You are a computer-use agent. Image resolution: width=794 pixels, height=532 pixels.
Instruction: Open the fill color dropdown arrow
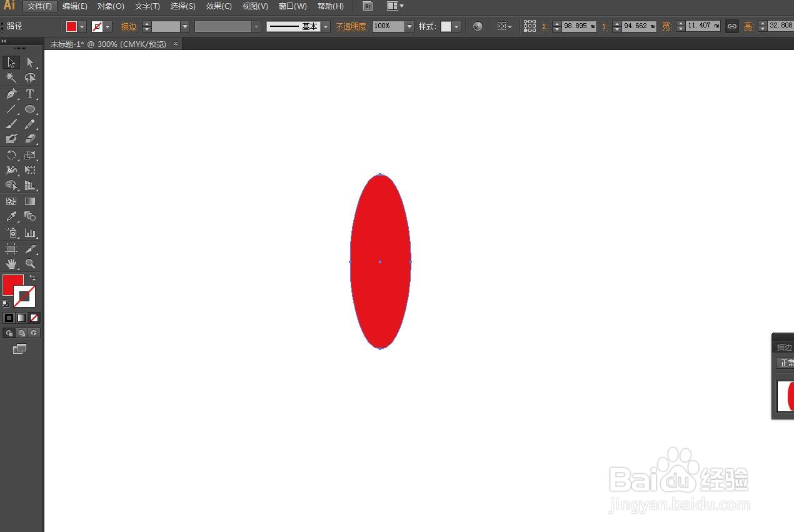click(82, 26)
